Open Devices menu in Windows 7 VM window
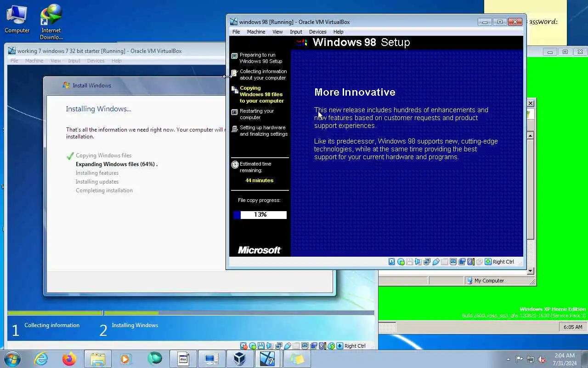Image resolution: width=588 pixels, height=368 pixels. [96, 61]
